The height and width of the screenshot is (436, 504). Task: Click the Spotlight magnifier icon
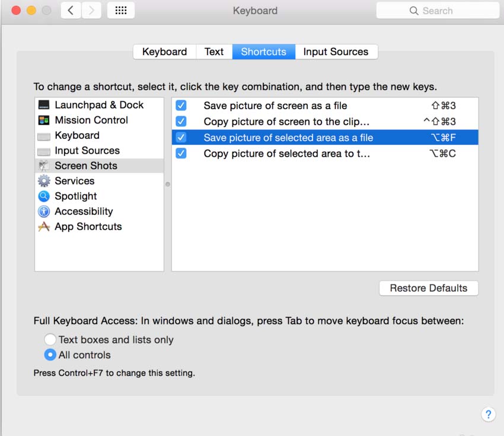[x=44, y=196]
